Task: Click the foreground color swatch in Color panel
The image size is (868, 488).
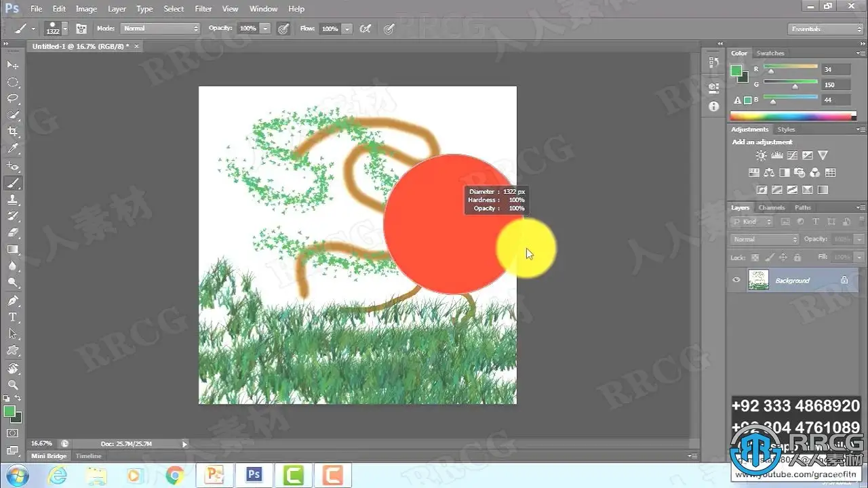Action: (x=736, y=70)
